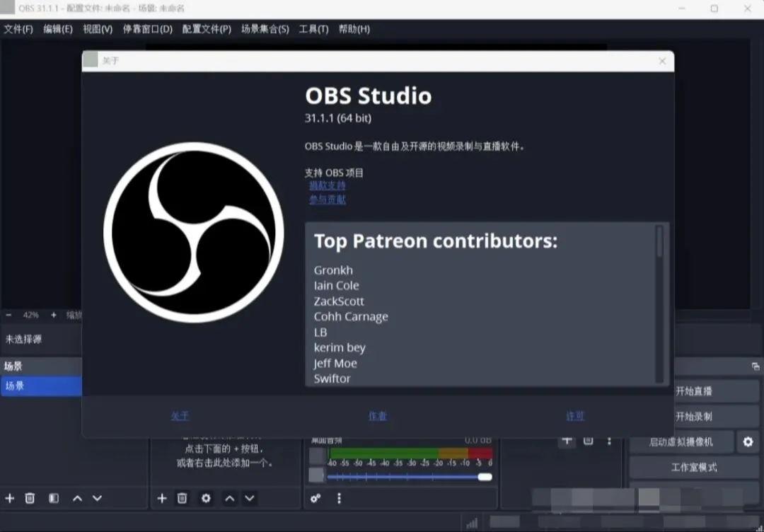Maximize the OBS main window
This screenshot has width=764, height=532.
pos(714,8)
